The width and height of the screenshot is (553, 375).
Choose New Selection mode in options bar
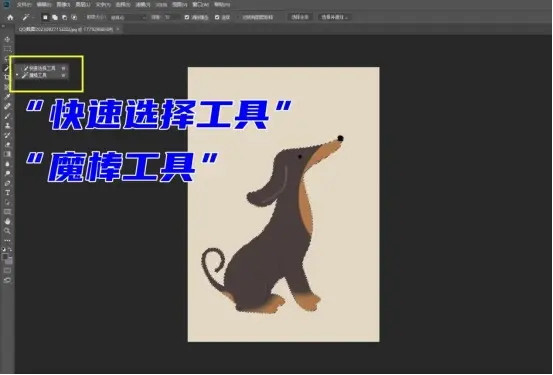pos(45,17)
